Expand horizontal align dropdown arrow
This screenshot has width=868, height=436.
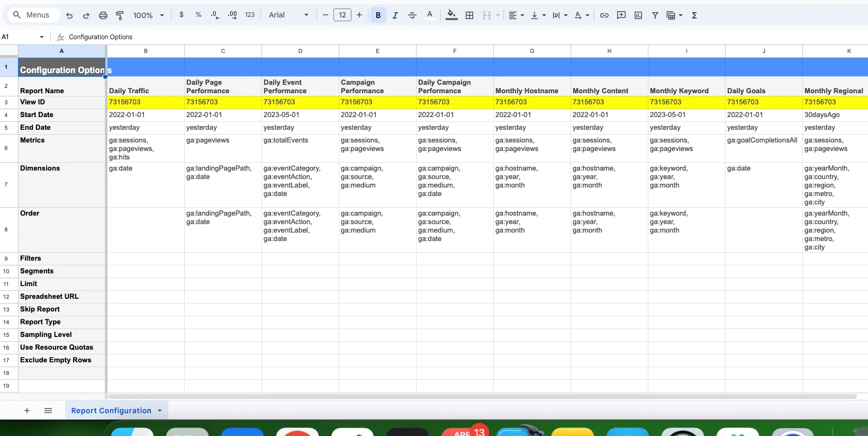pyautogui.click(x=522, y=15)
